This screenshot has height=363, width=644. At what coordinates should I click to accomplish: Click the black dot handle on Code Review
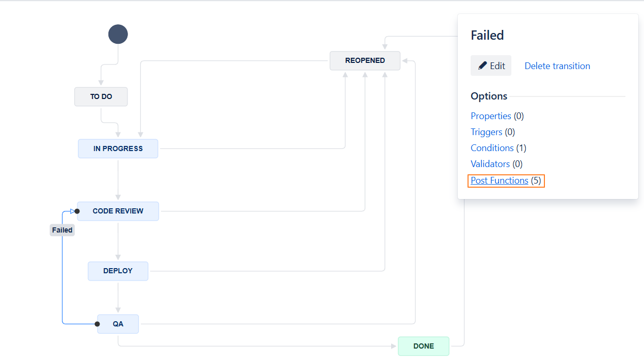pyautogui.click(x=77, y=211)
